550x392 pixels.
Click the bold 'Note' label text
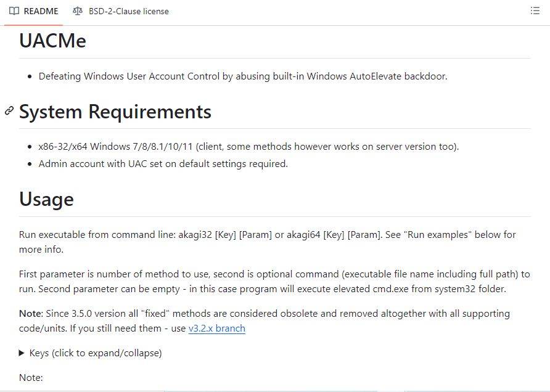click(x=31, y=313)
